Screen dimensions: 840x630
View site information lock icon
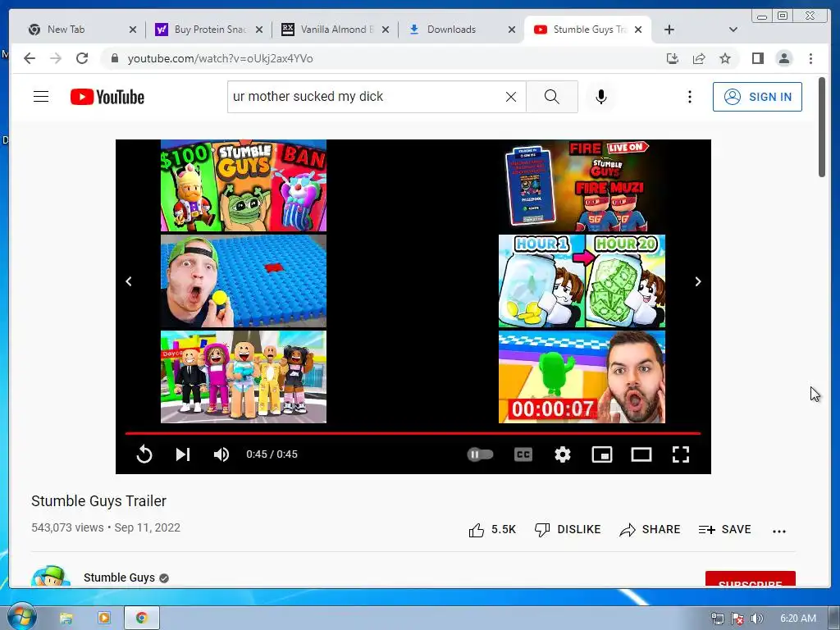pyautogui.click(x=114, y=58)
